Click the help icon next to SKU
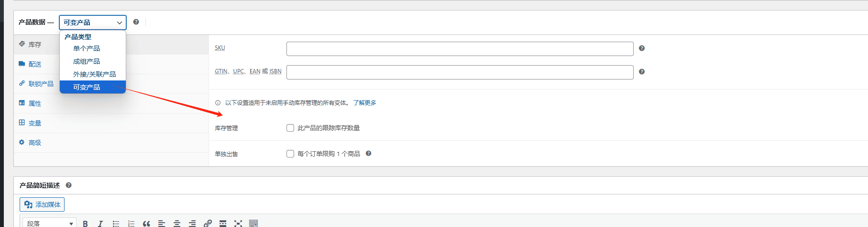Viewport: 868px width, 227px height. pos(642,48)
